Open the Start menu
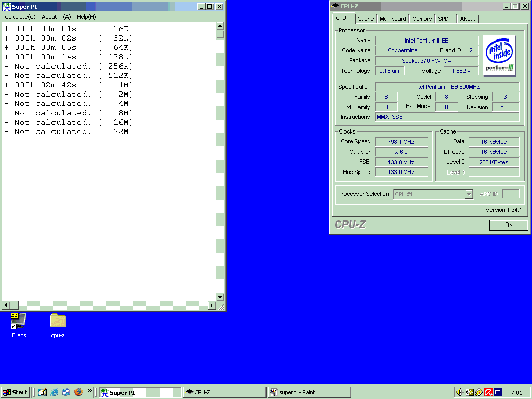 click(15, 392)
